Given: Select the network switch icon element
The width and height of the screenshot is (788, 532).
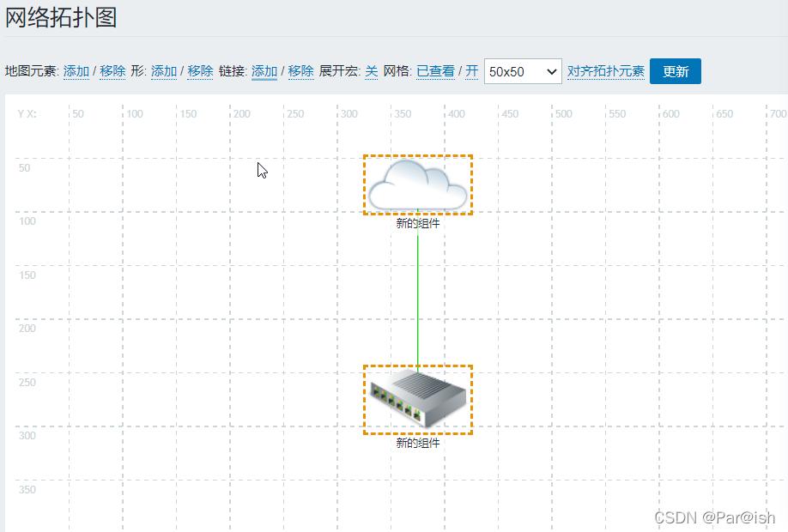Looking at the screenshot, I should [x=418, y=399].
